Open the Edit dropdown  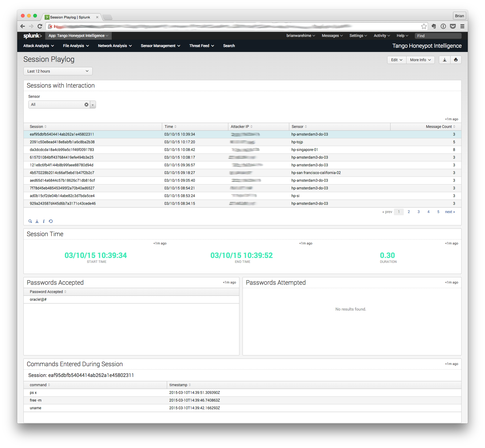pos(397,60)
